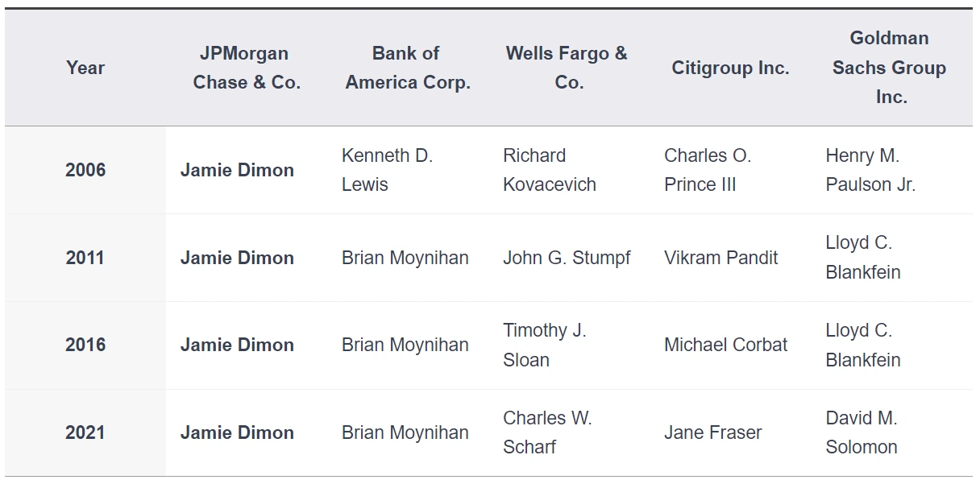Select the Bank of America Corp. header
The width and height of the screenshot is (980, 484).
[x=408, y=68]
